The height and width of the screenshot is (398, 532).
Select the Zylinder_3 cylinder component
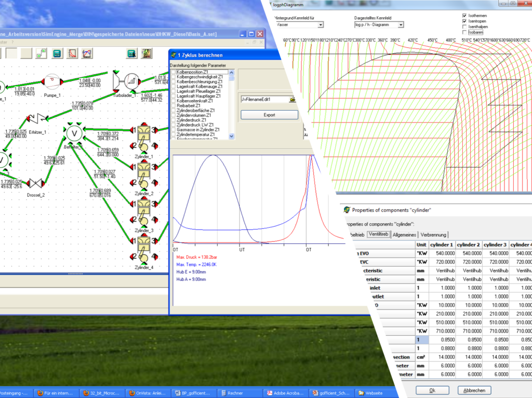pos(144,212)
